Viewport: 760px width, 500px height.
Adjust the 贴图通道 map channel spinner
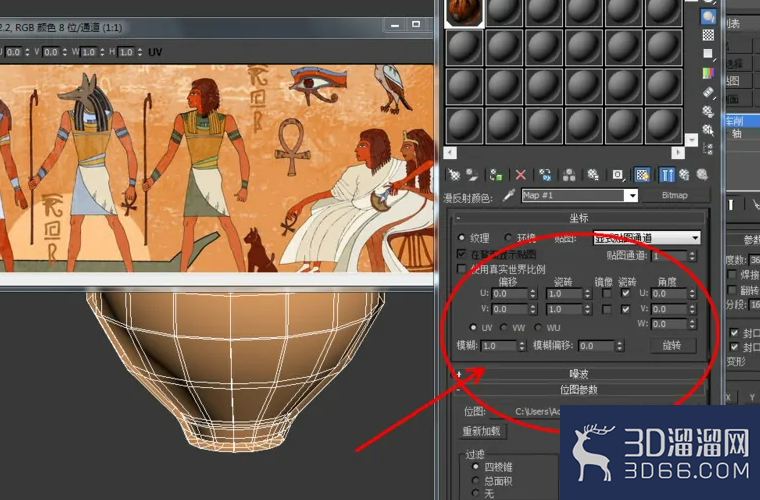click(x=692, y=255)
